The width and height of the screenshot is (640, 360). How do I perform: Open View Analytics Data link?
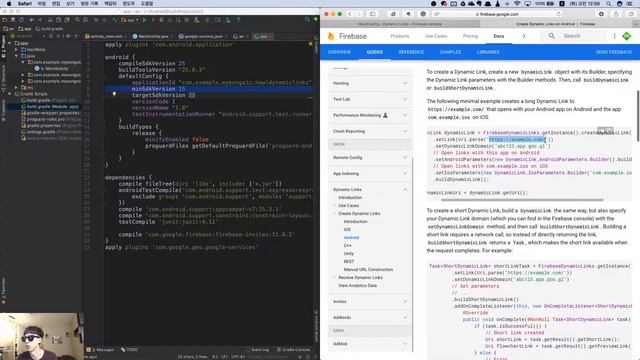click(358, 286)
